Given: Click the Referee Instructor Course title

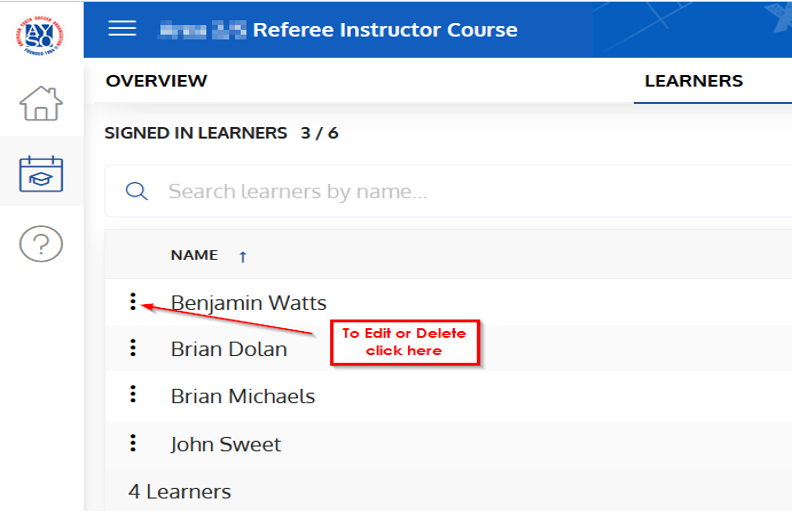Looking at the screenshot, I should coord(385,29).
